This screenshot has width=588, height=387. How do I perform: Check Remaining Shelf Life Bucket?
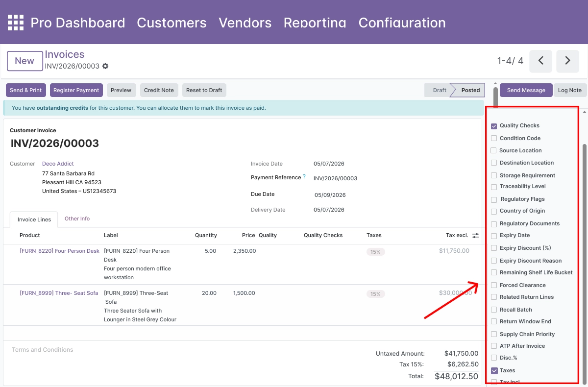click(494, 273)
